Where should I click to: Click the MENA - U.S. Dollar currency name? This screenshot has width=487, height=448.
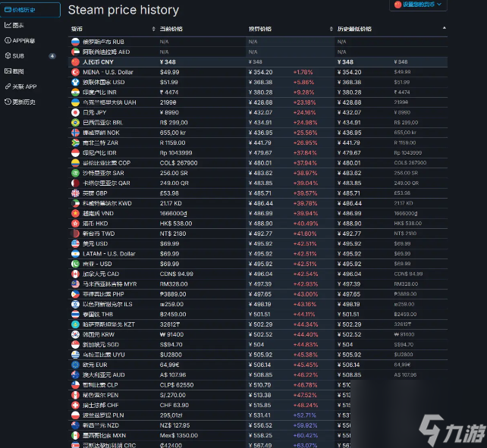click(108, 72)
